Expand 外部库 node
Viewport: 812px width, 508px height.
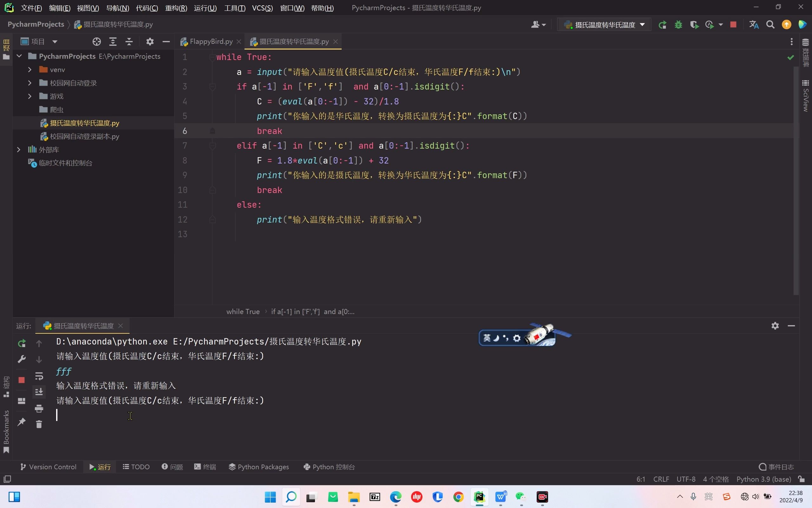pyautogui.click(x=19, y=150)
